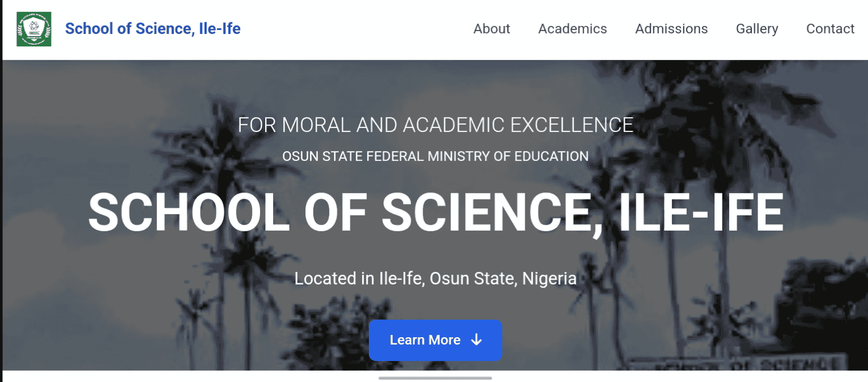Go to the Academics section
The height and width of the screenshot is (382, 868).
(x=572, y=29)
